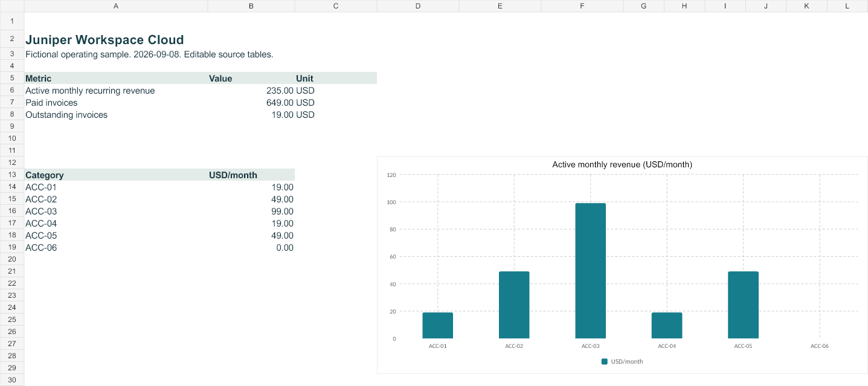Select the ACC-02 category cell
Image resolution: width=868 pixels, height=386 pixels.
(116, 199)
